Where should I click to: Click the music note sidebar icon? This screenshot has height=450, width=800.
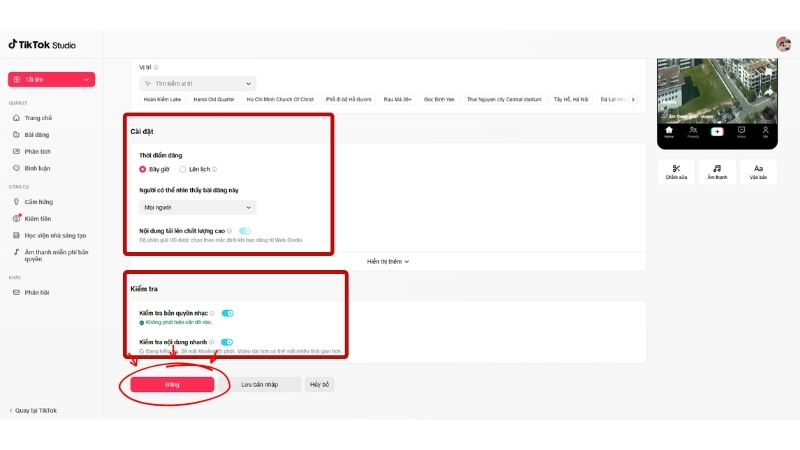[16, 252]
